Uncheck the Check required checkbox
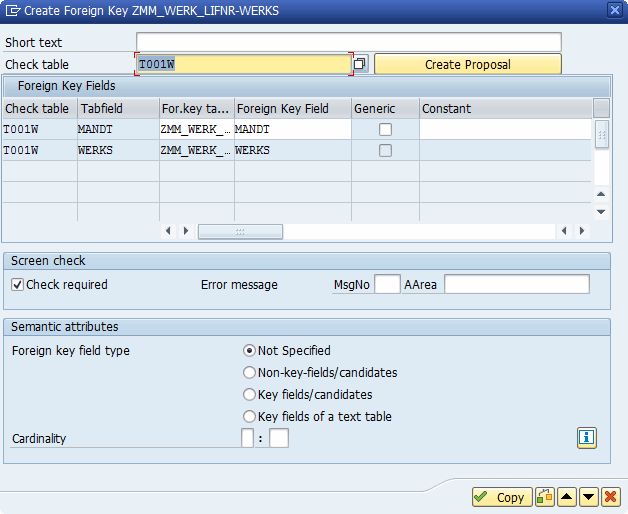 [x=17, y=285]
